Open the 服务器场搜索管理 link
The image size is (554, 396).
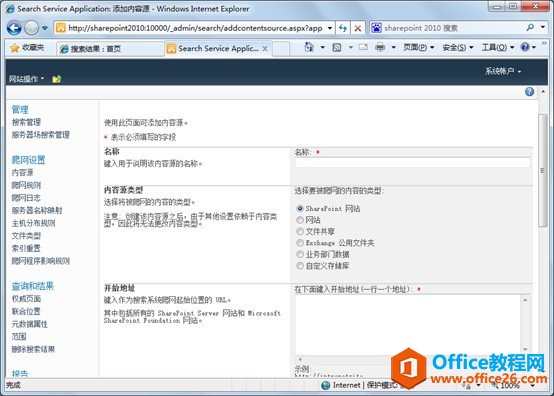tap(41, 135)
